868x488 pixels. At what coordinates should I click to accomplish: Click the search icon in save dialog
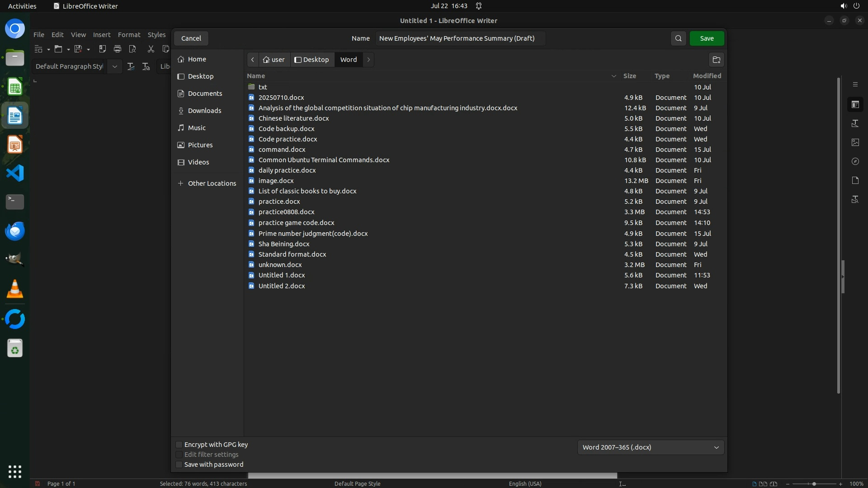click(678, 38)
